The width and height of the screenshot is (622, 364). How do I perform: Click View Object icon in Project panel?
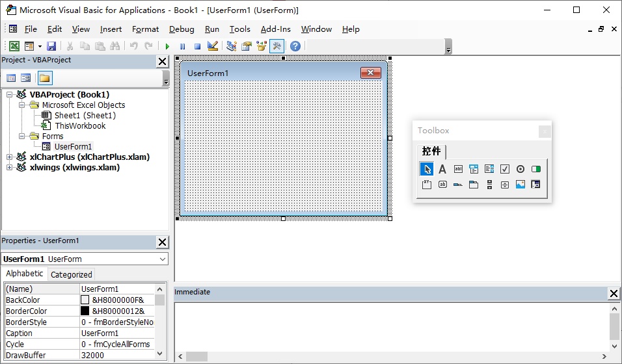click(x=26, y=78)
